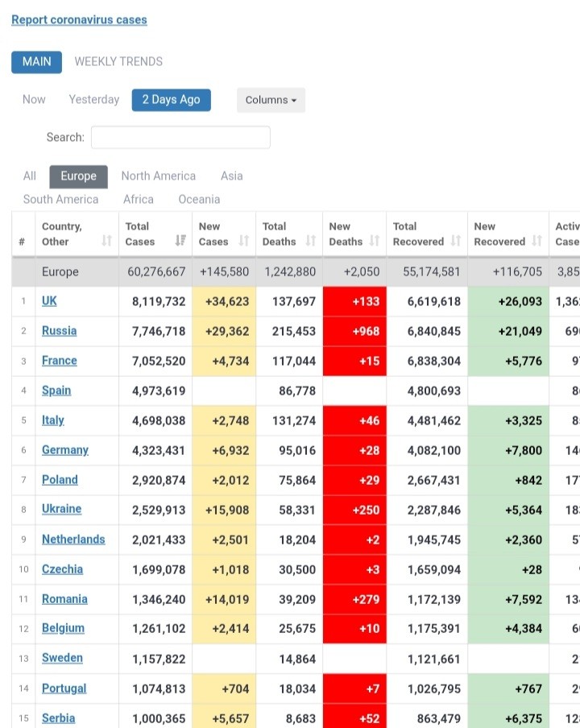Filter by South America region
This screenshot has height=728, width=580.
tap(60, 199)
